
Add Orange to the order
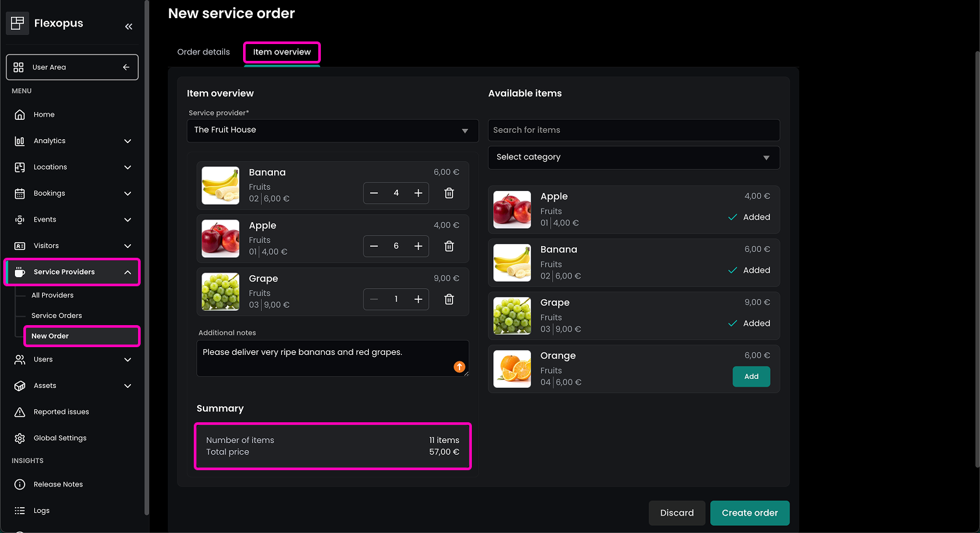click(x=751, y=376)
